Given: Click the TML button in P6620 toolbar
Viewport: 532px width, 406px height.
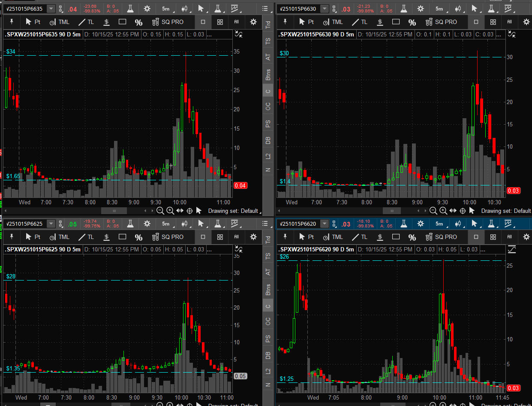Looking at the screenshot, I should pyautogui.click(x=333, y=237).
